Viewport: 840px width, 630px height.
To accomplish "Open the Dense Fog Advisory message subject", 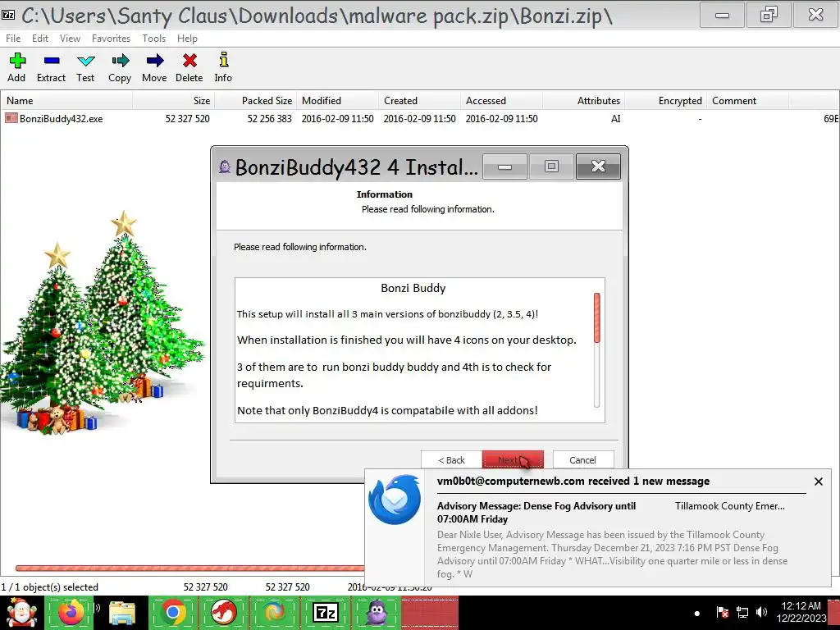I will tap(536, 512).
